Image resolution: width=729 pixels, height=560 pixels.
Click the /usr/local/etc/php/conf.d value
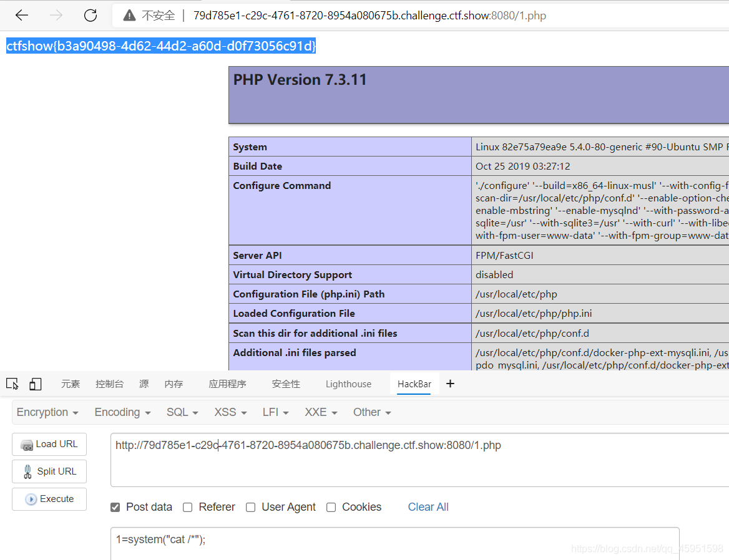(x=532, y=334)
